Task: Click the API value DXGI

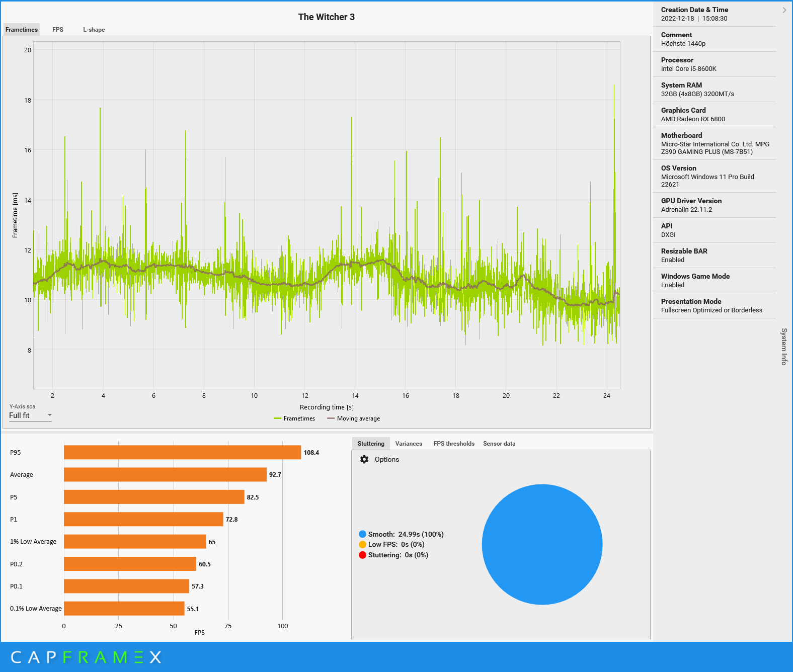Action: point(668,235)
